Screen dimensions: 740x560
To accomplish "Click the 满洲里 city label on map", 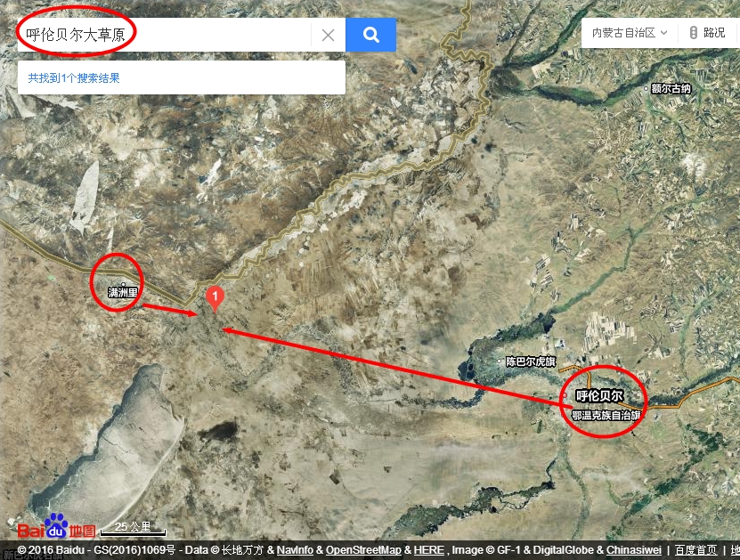I will click(123, 293).
